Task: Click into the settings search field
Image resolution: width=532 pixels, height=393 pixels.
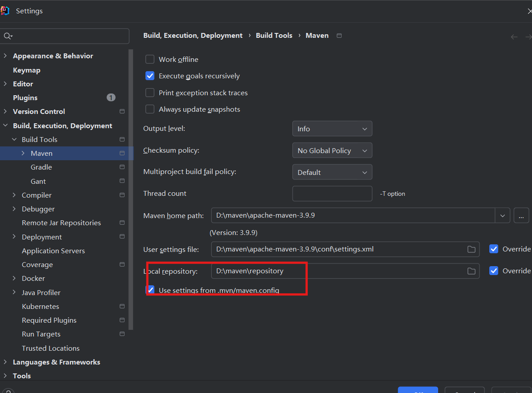Action: (64, 36)
